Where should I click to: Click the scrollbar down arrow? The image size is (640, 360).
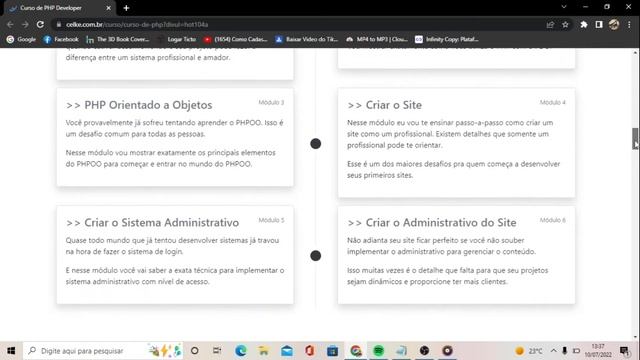635,337
